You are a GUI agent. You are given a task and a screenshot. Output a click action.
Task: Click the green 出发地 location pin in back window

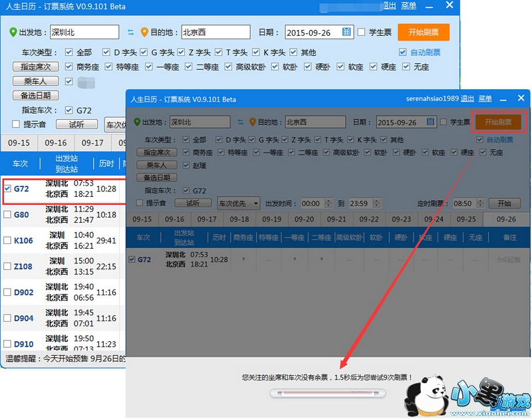[13, 32]
